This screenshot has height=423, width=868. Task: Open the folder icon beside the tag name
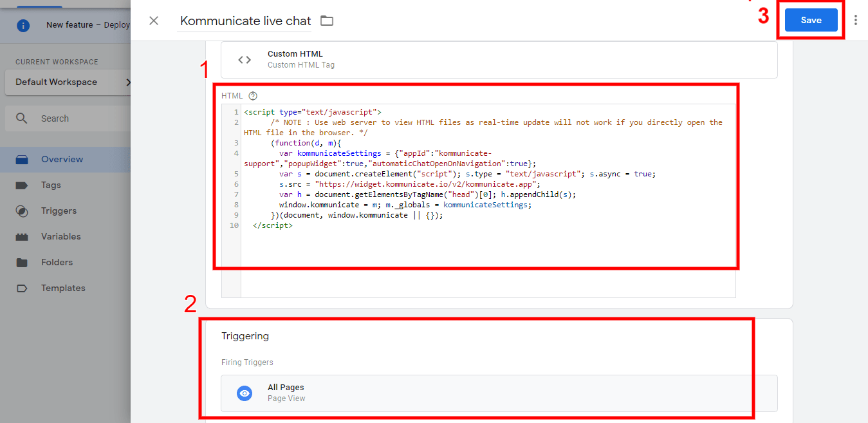326,21
